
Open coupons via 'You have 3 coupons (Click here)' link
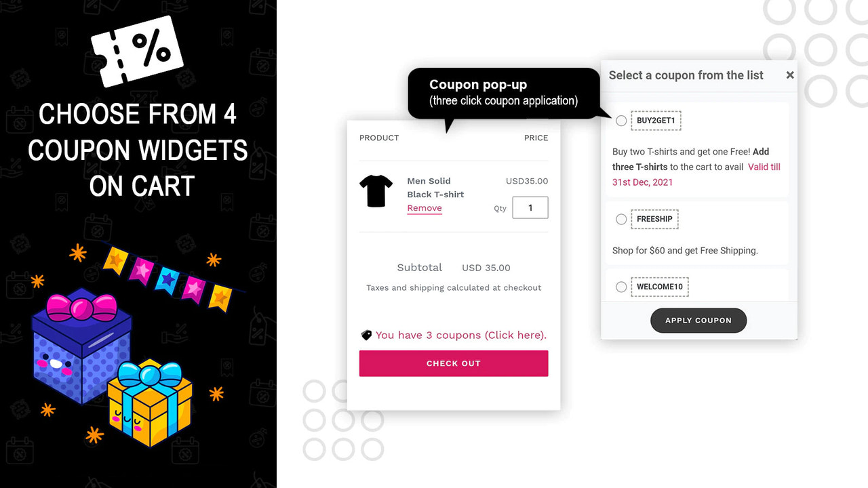click(461, 334)
